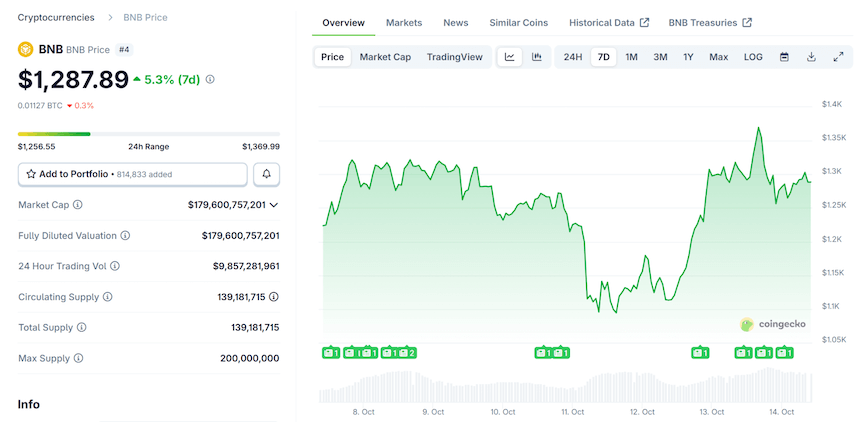Click the 24h Range progress bar
This screenshot has width=863, height=422.
[148, 133]
